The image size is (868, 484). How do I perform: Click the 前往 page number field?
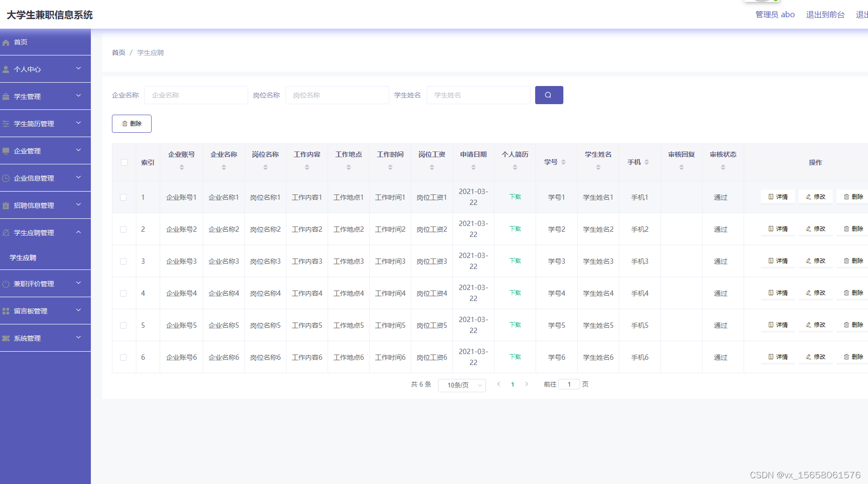click(x=569, y=384)
